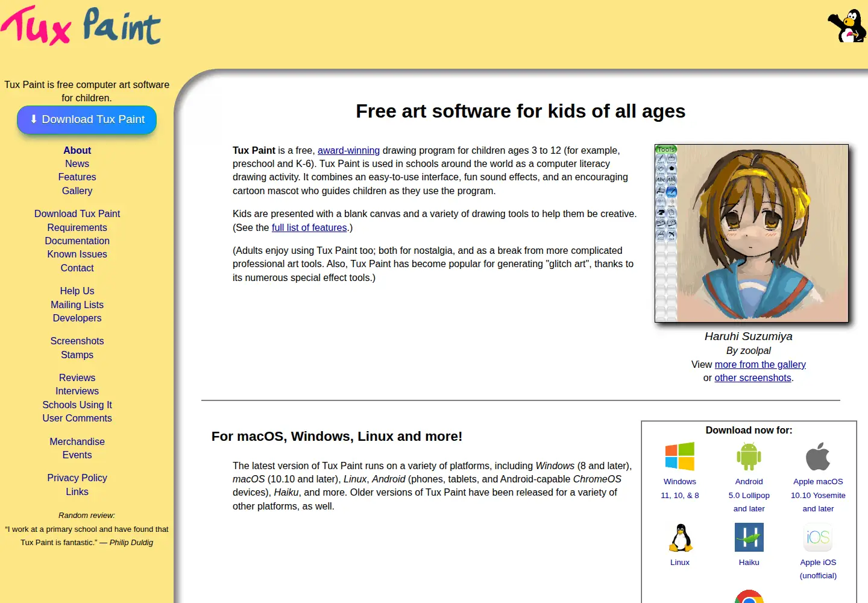Open the Help Us page
The height and width of the screenshot is (603, 868).
coord(77,291)
